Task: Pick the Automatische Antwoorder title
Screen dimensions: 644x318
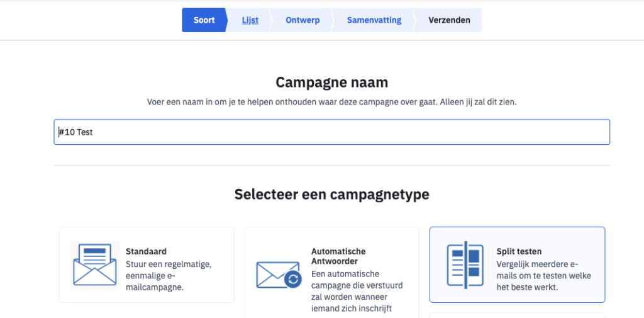Action: pos(338,256)
